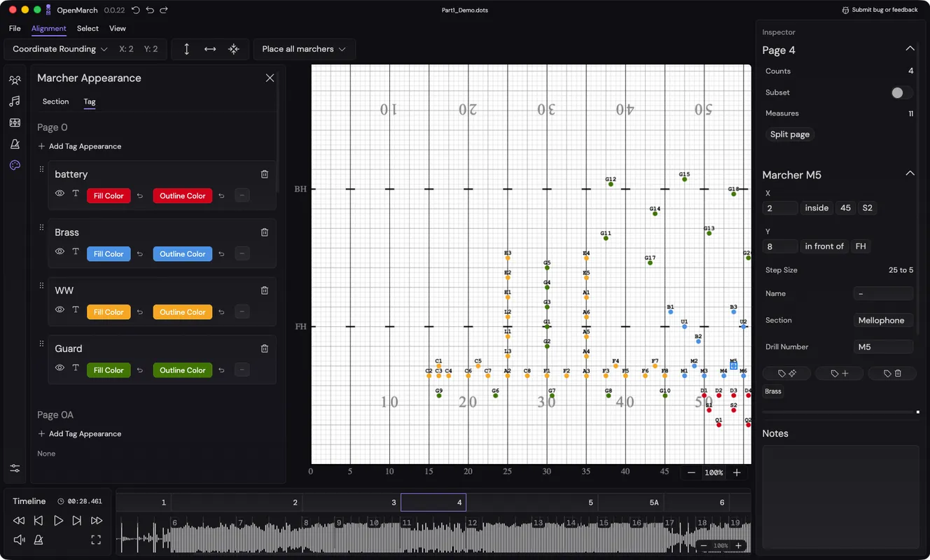This screenshot has height=560, width=930.
Task: Zoom out the field canvas
Action: 691,472
